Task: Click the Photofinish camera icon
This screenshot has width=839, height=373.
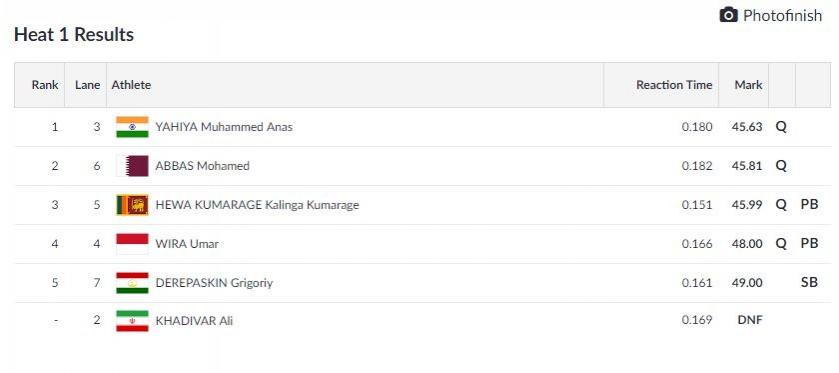Action: (728, 15)
